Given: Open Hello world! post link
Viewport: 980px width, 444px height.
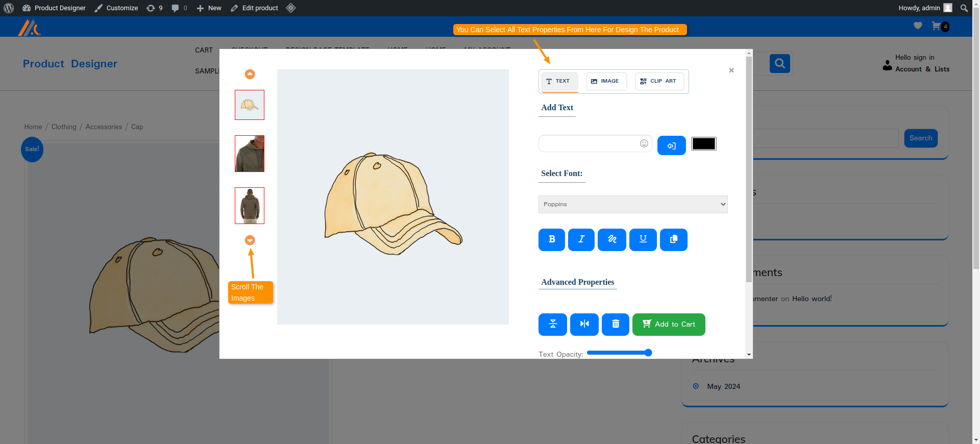Looking at the screenshot, I should point(812,299).
